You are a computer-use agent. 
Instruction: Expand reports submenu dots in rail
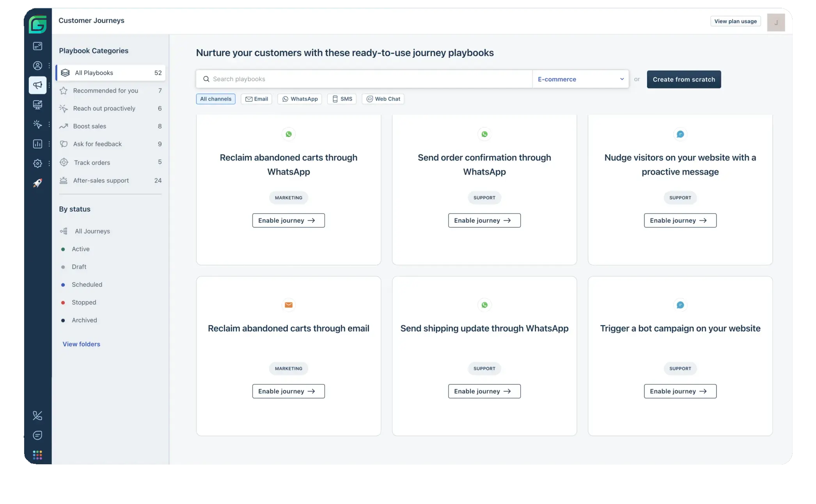(49, 144)
